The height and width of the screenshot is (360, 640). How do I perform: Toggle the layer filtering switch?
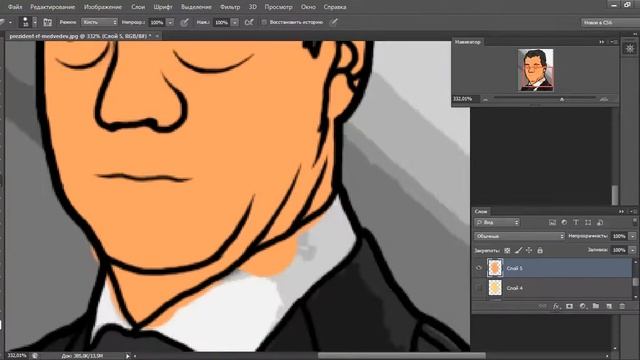[x=634, y=222]
